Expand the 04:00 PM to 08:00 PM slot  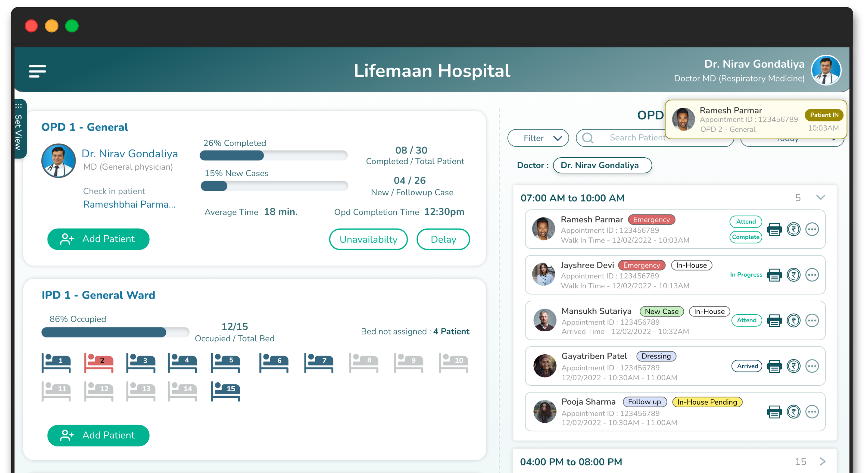(x=823, y=461)
